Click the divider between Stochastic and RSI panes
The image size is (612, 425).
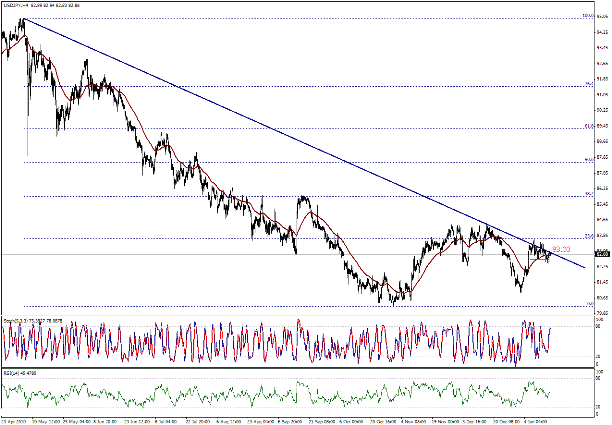pyautogui.click(x=300, y=365)
